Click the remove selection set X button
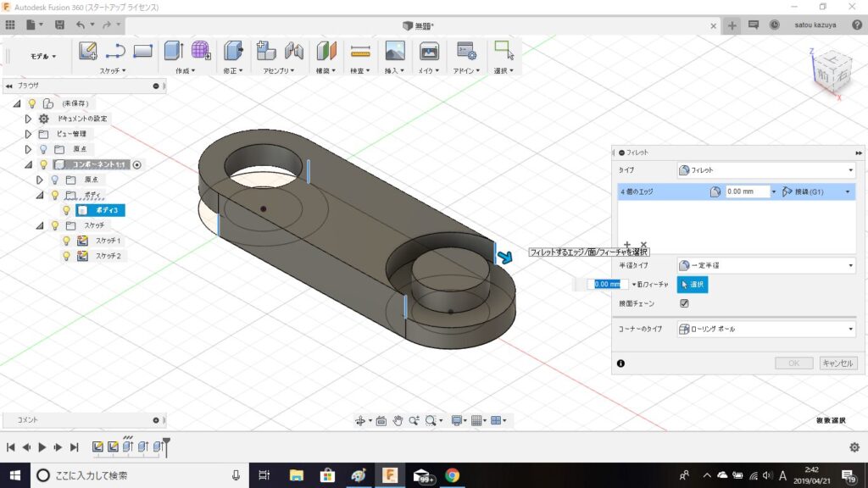 tap(643, 244)
